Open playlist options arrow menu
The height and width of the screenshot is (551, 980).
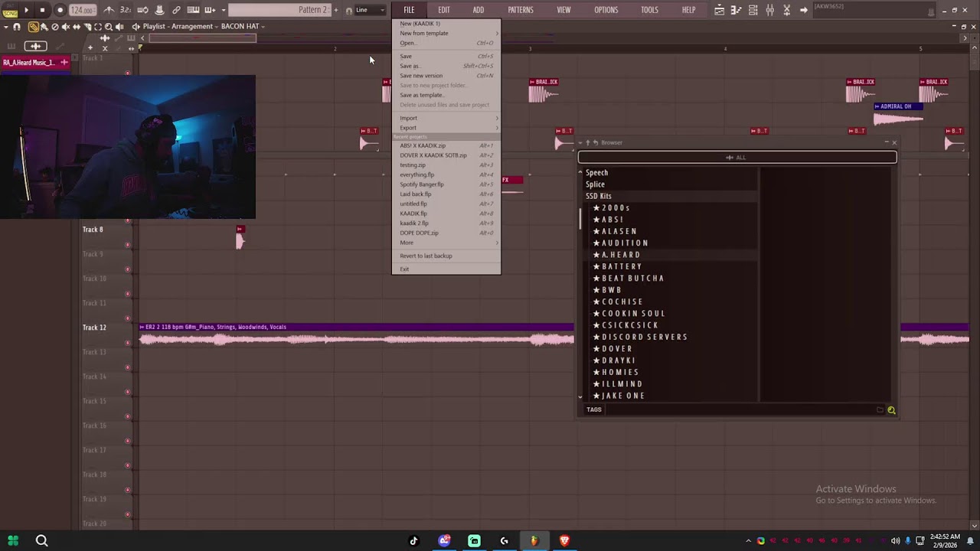coord(5,27)
